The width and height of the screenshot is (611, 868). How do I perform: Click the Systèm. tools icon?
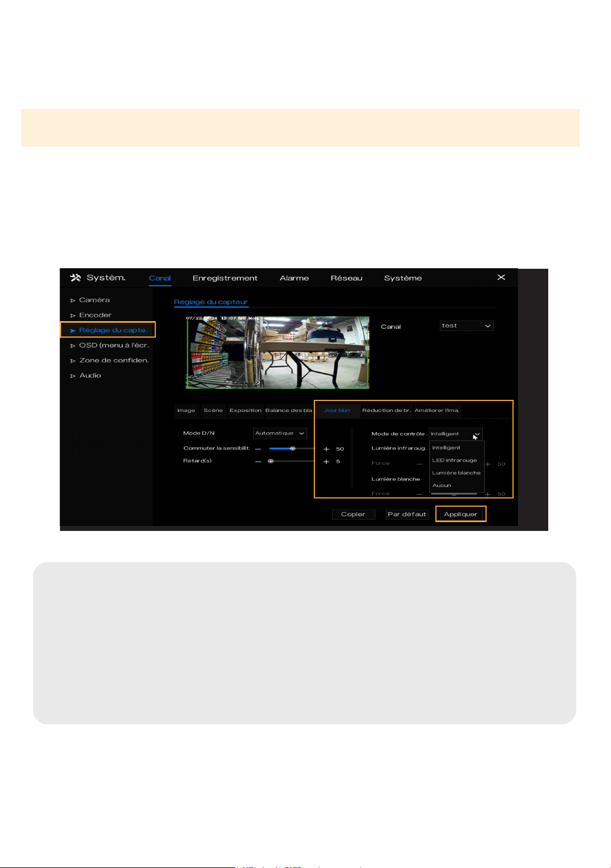pyautogui.click(x=75, y=278)
